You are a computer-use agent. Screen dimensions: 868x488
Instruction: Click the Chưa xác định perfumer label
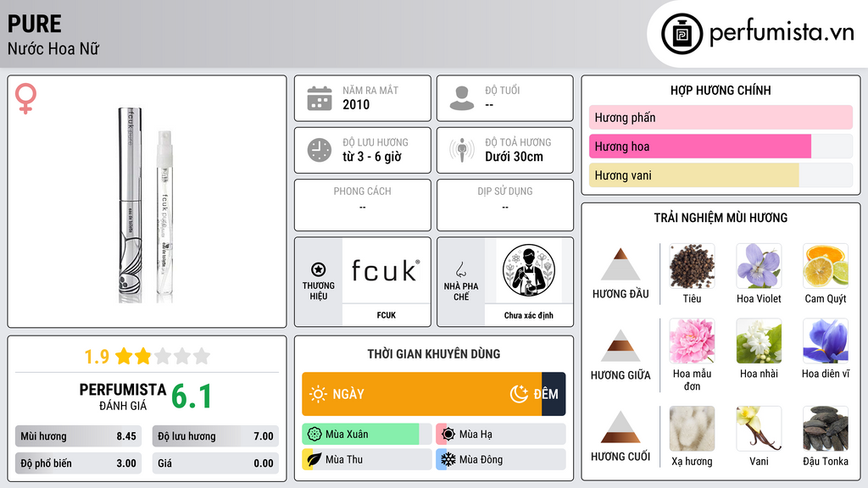(529, 315)
